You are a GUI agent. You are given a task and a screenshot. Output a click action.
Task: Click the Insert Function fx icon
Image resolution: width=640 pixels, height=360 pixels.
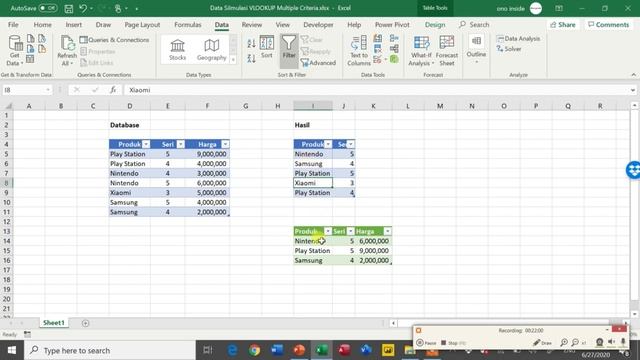[113, 90]
